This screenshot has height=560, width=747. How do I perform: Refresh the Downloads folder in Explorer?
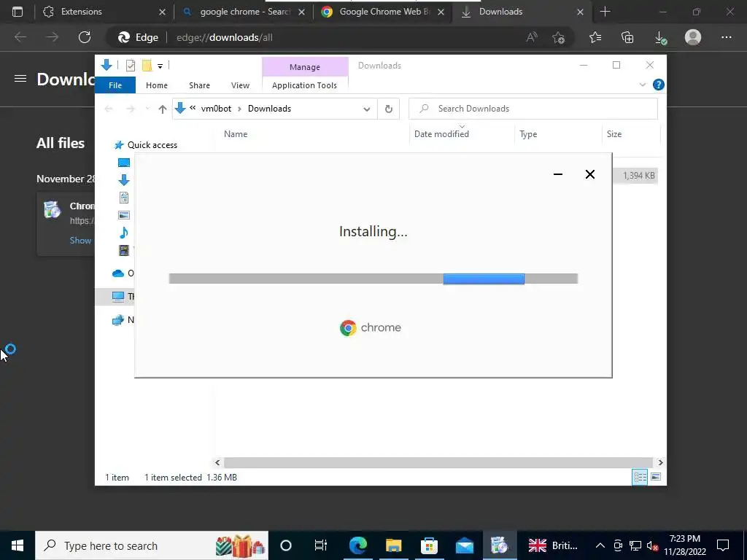point(389,109)
